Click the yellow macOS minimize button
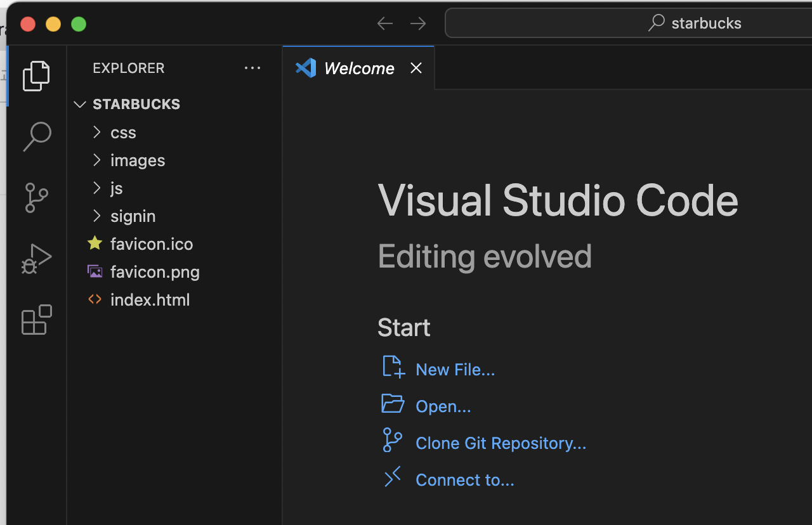812x525 pixels. click(53, 24)
